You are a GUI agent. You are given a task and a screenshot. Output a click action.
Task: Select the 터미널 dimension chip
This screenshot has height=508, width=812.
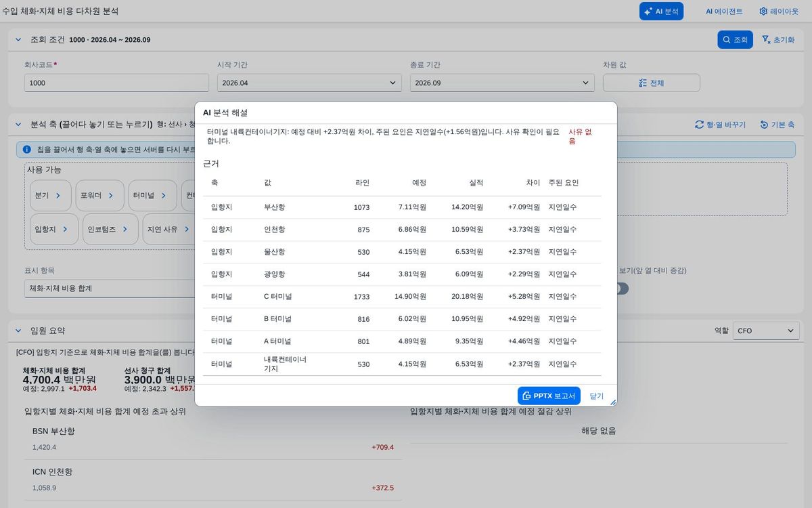tap(152, 195)
